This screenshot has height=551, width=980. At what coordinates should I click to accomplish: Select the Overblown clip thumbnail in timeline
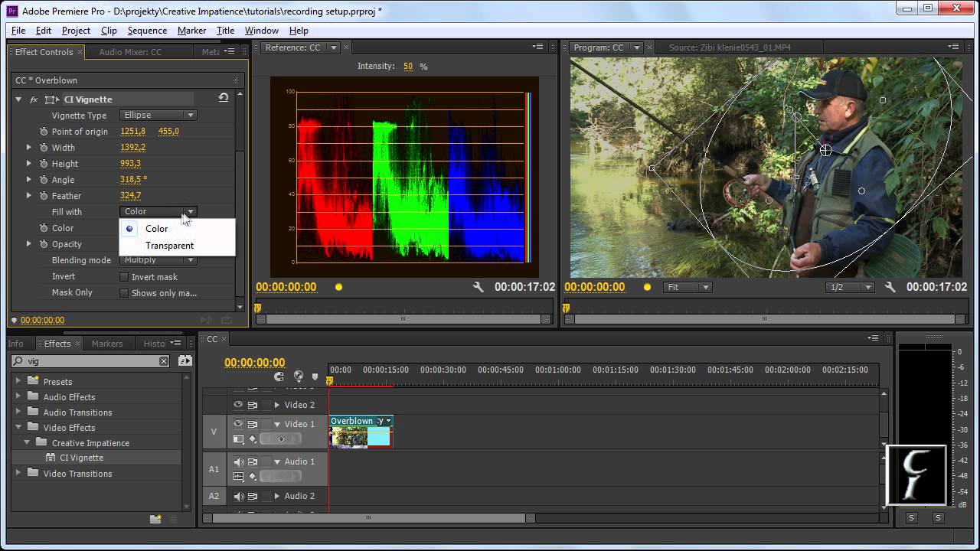click(348, 437)
